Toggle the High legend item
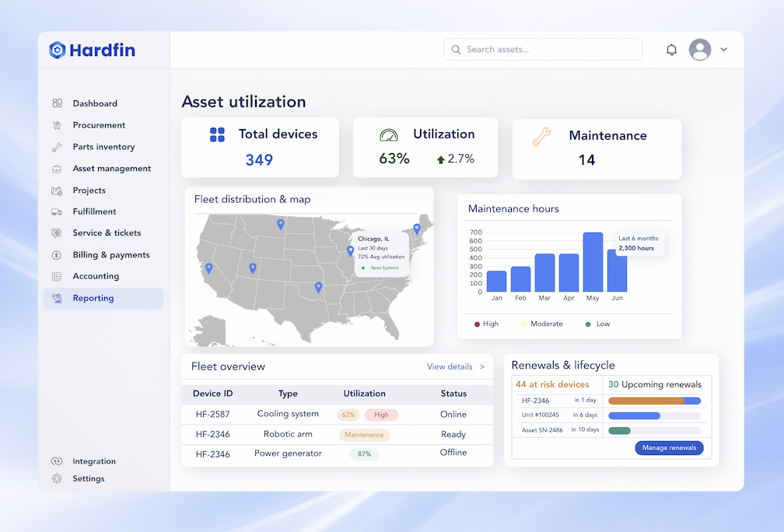 486,324
